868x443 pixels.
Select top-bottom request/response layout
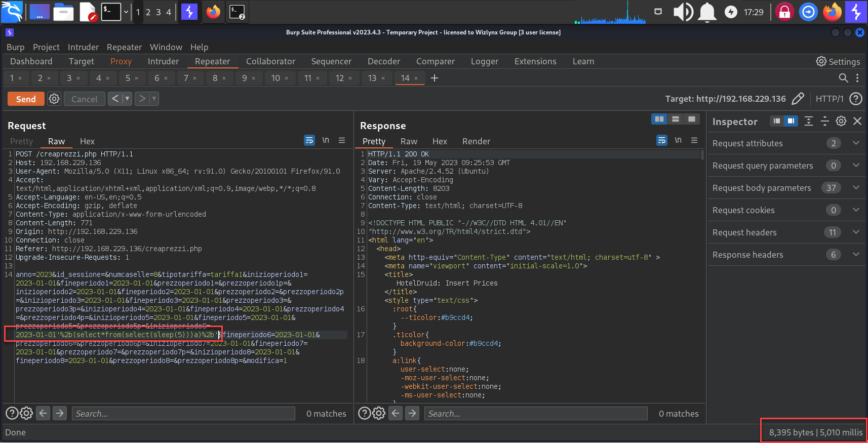coord(676,119)
